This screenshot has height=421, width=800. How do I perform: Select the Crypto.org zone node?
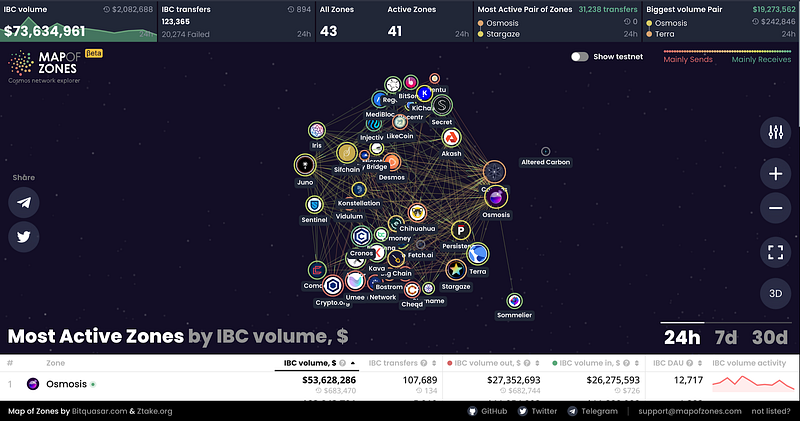[x=333, y=286]
